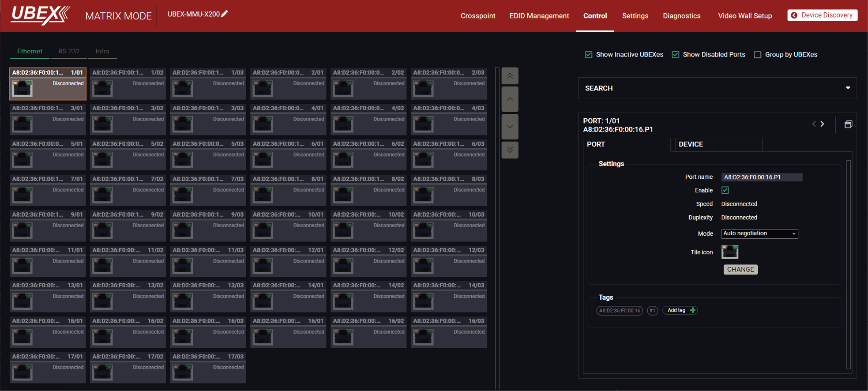Select port tile 7/03
This screenshot has width=868, height=391.
tap(208, 190)
